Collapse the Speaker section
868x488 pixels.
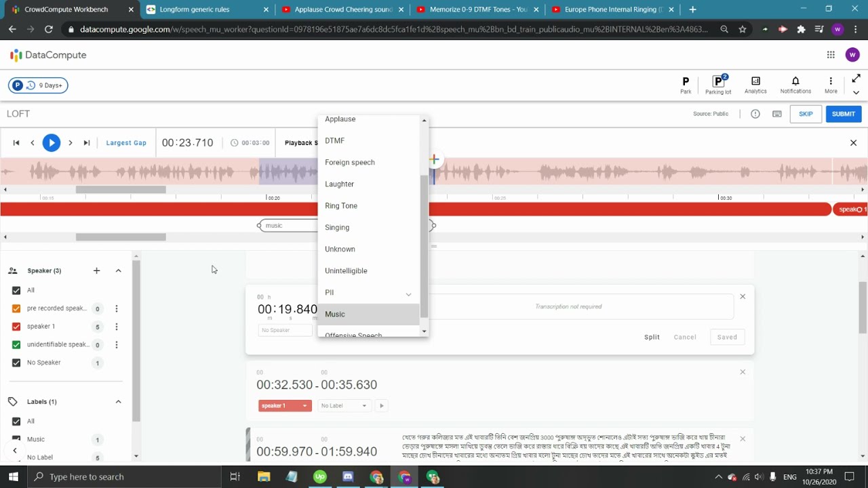118,270
